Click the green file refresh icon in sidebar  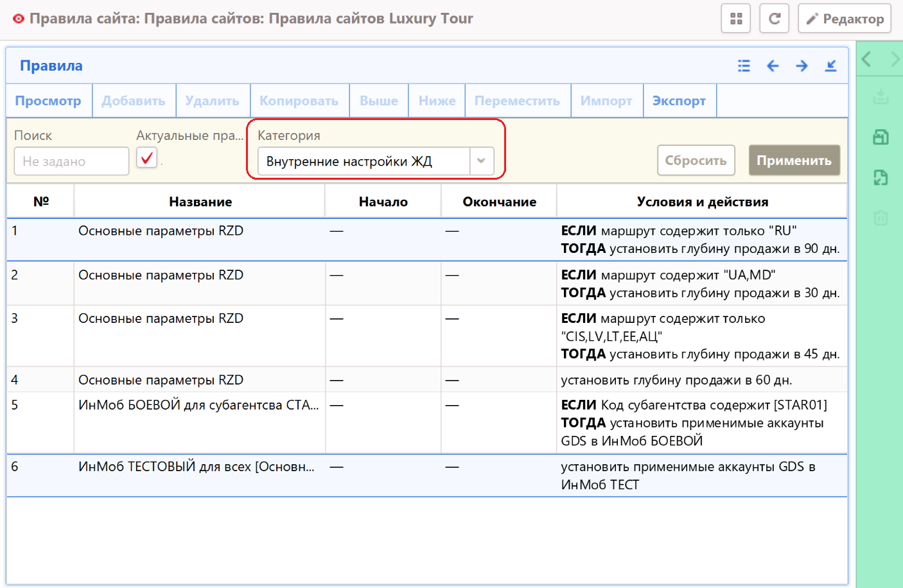pyautogui.click(x=881, y=178)
